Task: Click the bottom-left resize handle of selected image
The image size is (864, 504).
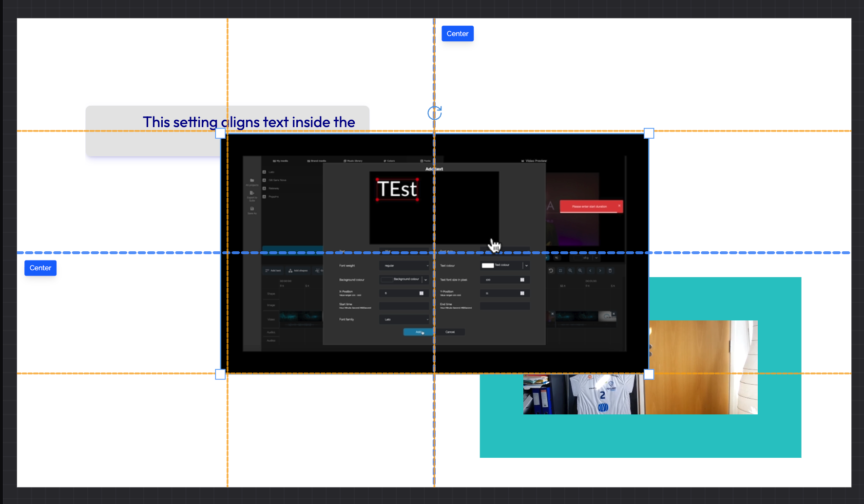Action: pos(220,374)
